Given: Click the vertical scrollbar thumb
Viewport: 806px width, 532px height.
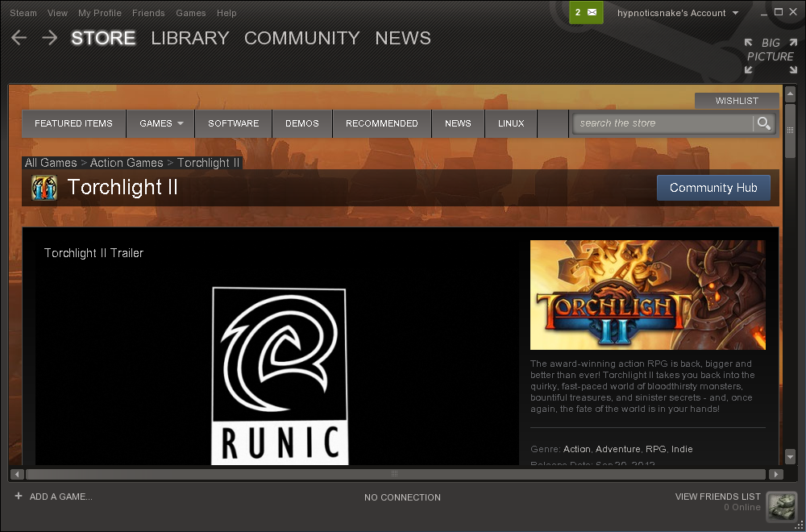Looking at the screenshot, I should coord(791,130).
